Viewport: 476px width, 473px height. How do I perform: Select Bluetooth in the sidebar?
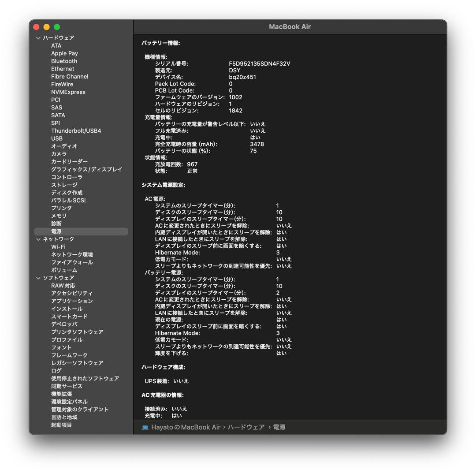64,61
